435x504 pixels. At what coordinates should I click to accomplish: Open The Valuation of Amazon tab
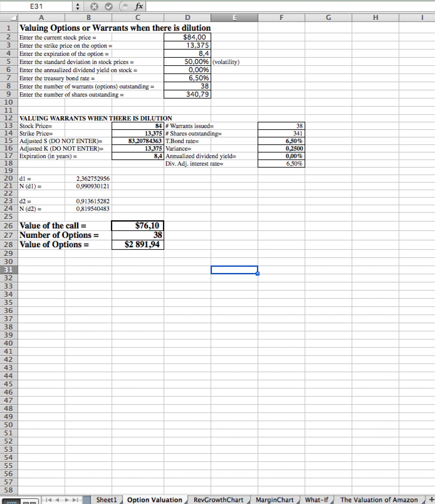tap(379, 500)
